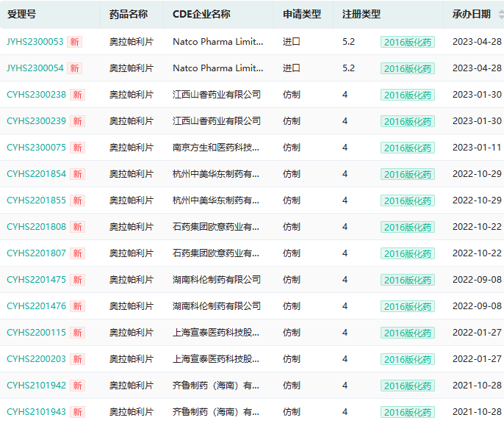Viewport: 504px width, 423px height.
Task: Open acceptance number CYHS2201476
Action: (36, 306)
